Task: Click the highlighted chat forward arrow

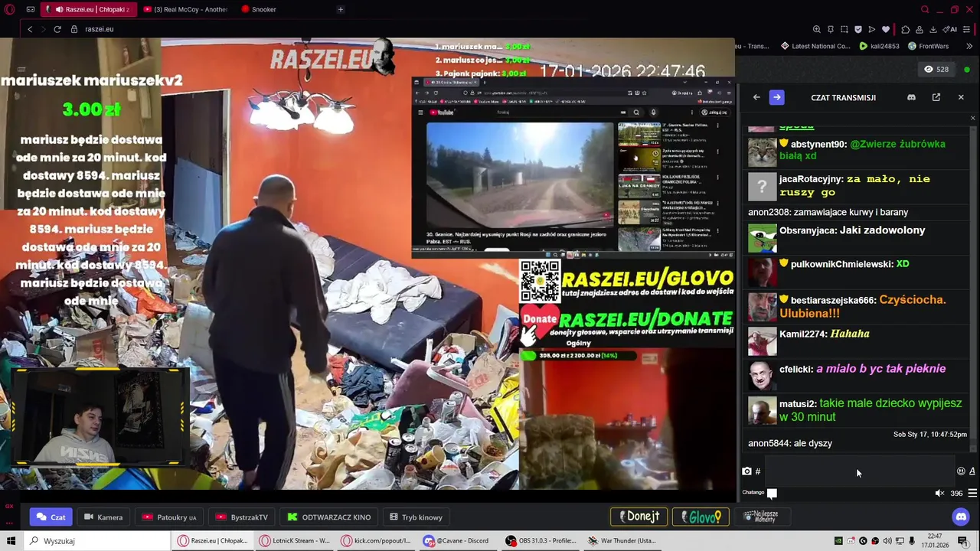Action: coord(776,97)
